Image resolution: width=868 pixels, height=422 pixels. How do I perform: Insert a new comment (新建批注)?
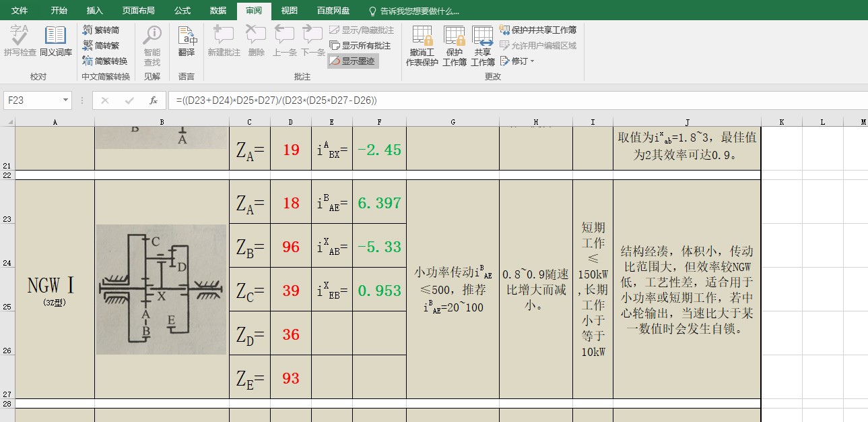tap(224, 40)
